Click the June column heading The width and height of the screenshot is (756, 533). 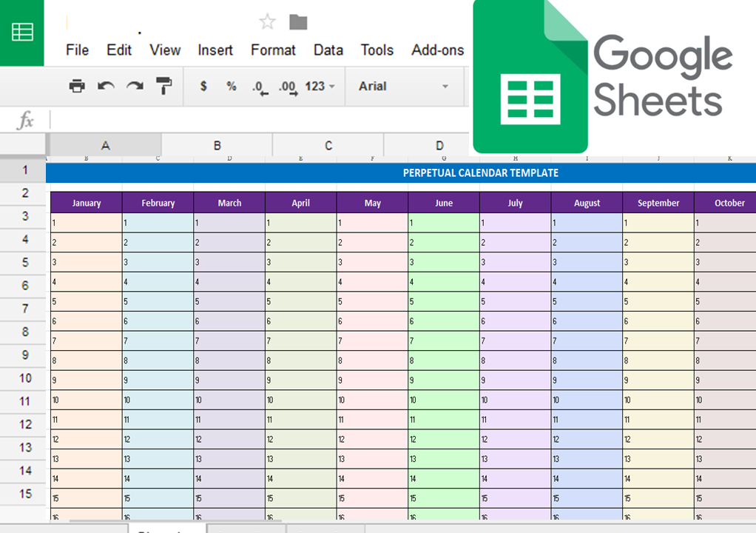coord(444,203)
